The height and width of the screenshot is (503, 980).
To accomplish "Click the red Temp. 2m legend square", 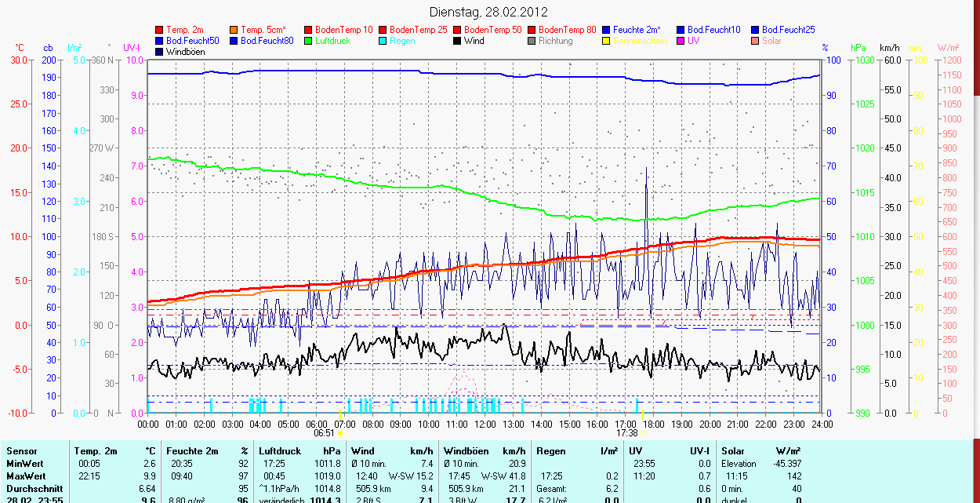I will pos(160,30).
